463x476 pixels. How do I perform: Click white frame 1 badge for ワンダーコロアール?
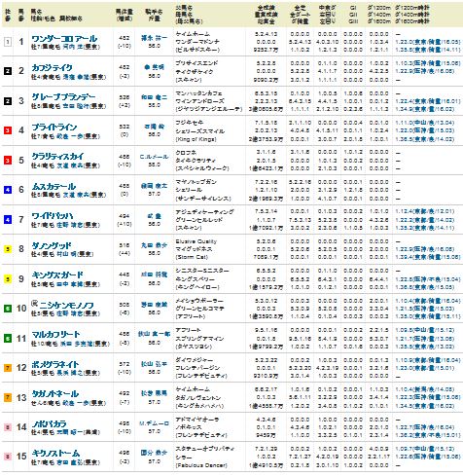(8, 42)
